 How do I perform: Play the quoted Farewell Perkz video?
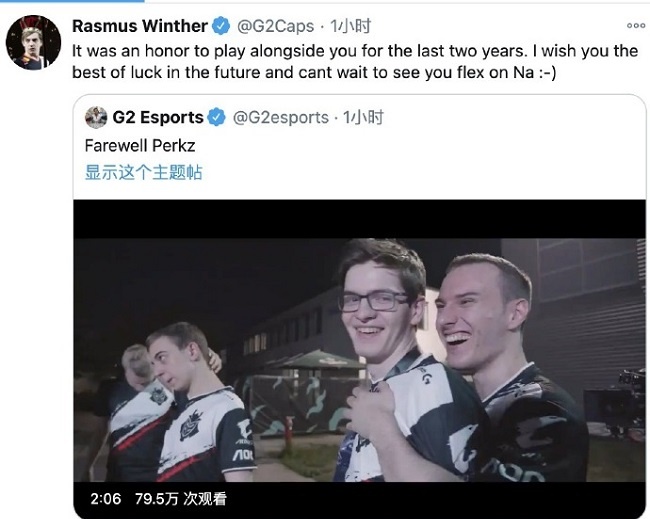[359, 359]
